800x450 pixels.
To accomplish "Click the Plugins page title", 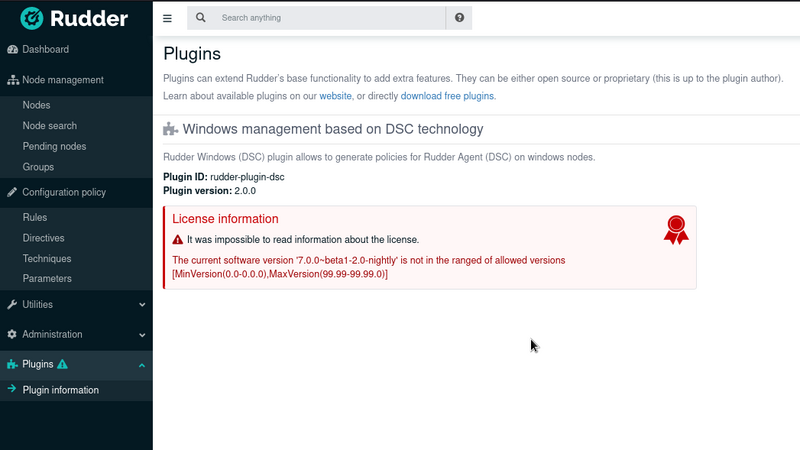I will (x=192, y=54).
